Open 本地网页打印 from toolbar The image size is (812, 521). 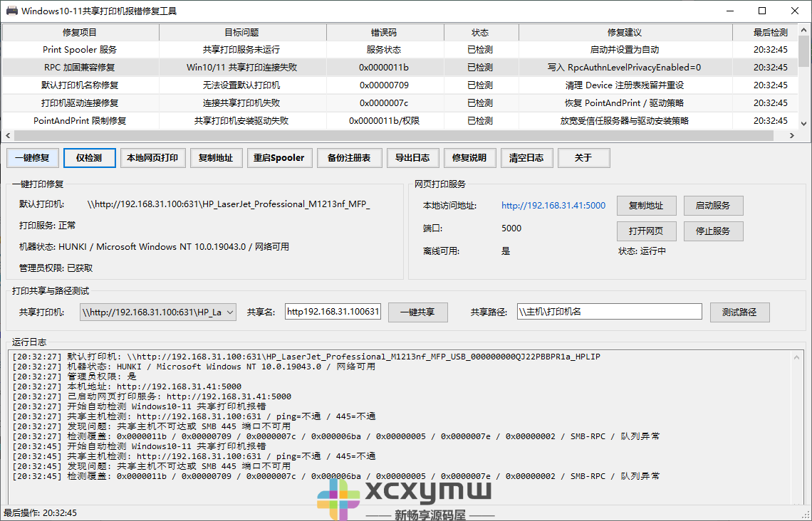tap(152, 158)
